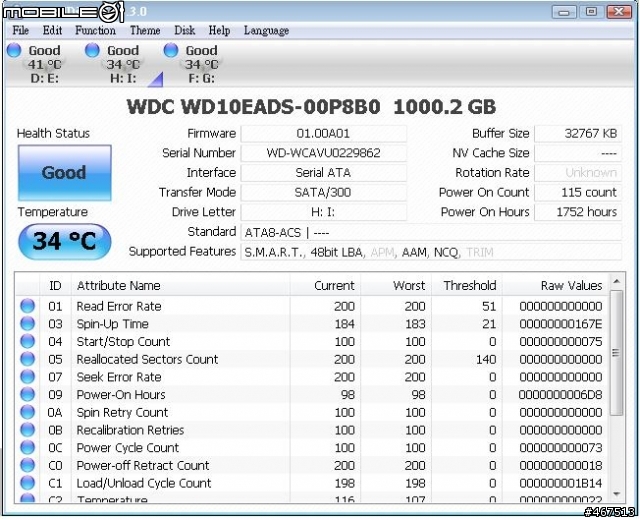Click the status orb for Load/Unload Cycle Count
This screenshot has width=640, height=520.
[27, 483]
